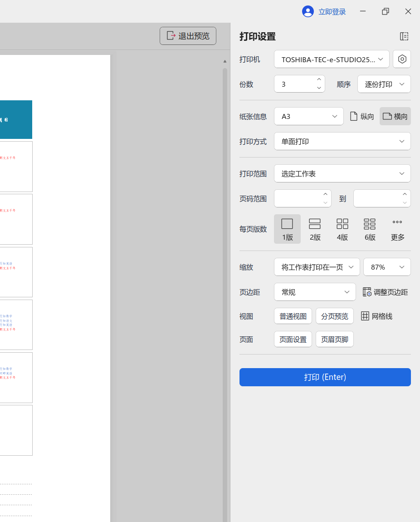Open the printer selection dropdown

[x=332, y=59]
